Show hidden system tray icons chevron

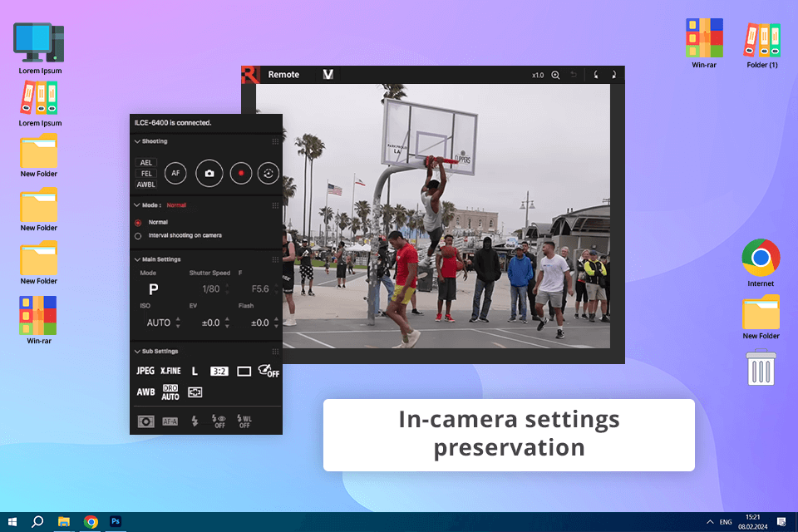point(710,522)
